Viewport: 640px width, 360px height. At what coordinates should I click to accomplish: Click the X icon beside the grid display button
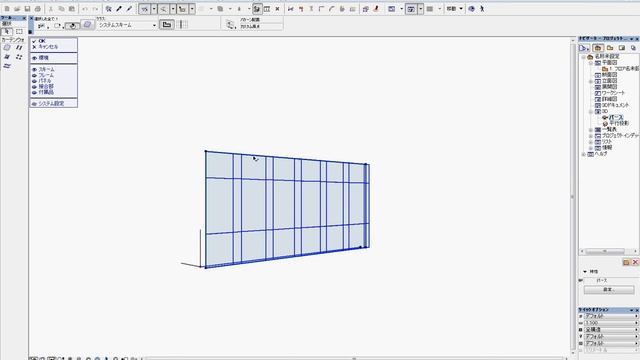277,9
